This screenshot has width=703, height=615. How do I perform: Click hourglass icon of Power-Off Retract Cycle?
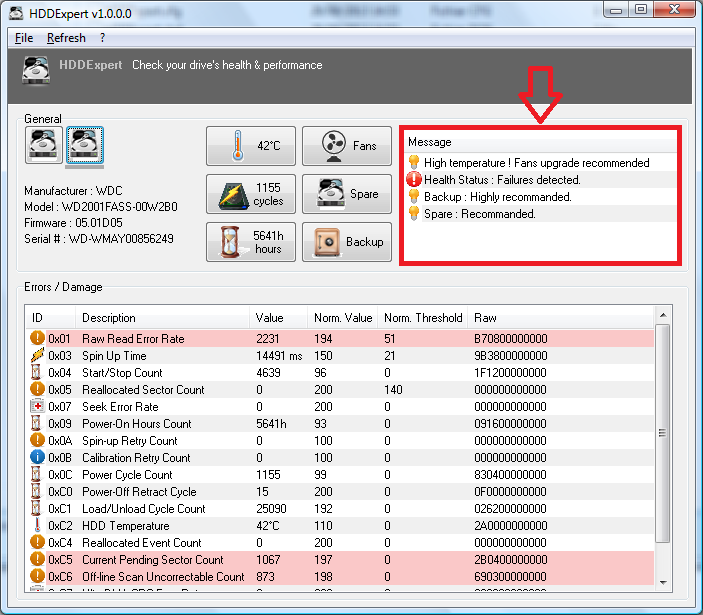point(36,491)
